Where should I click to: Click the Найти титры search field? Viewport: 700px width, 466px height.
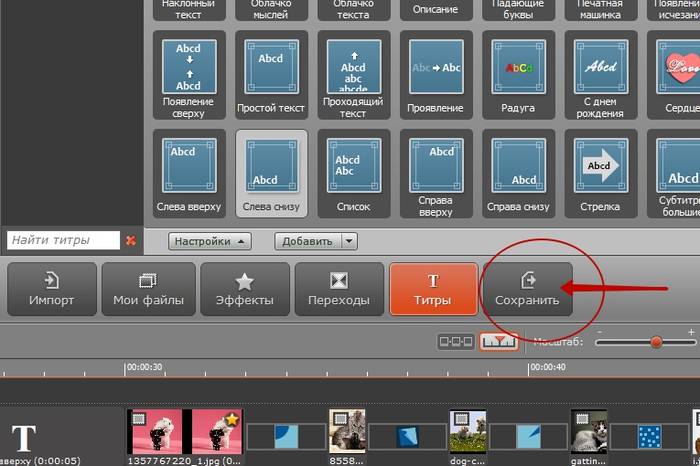[x=62, y=241]
